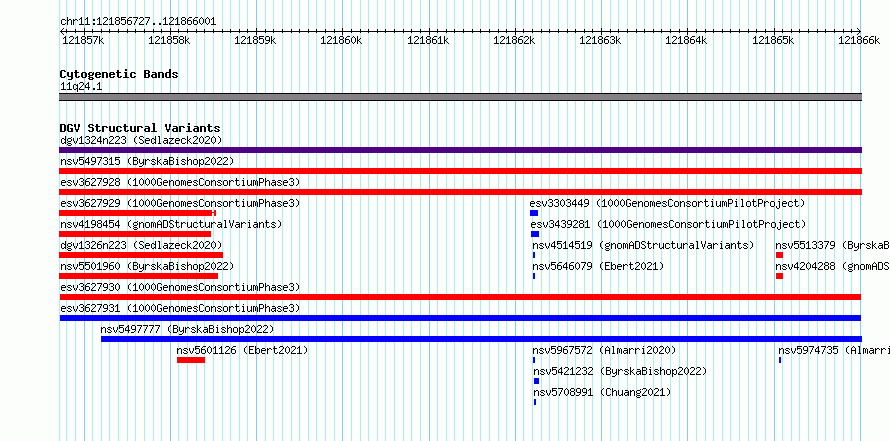890x441 pixels.
Task: Open the dgv1326n223 (Sedlazeck2020) label
Action: pos(141,245)
